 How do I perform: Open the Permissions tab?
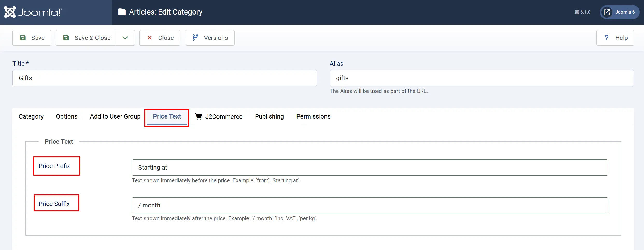click(x=313, y=116)
